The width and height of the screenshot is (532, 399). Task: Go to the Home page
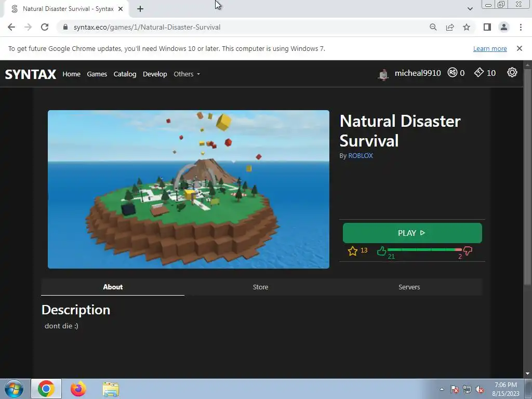(71, 74)
